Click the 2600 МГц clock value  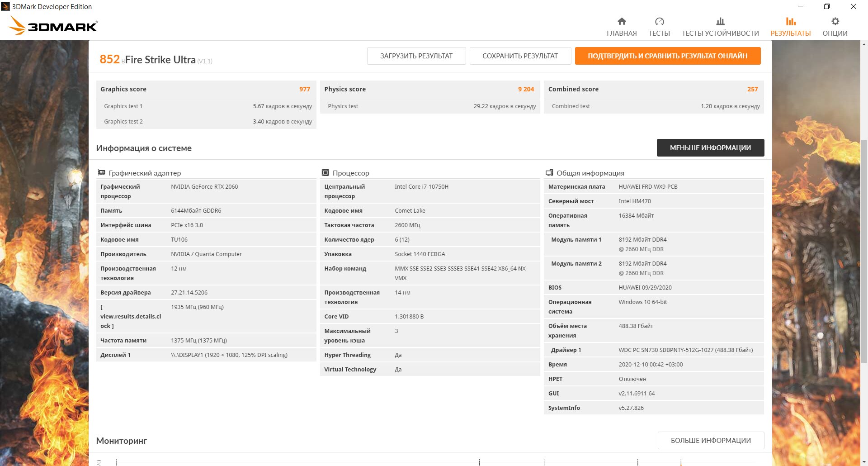[x=407, y=225]
